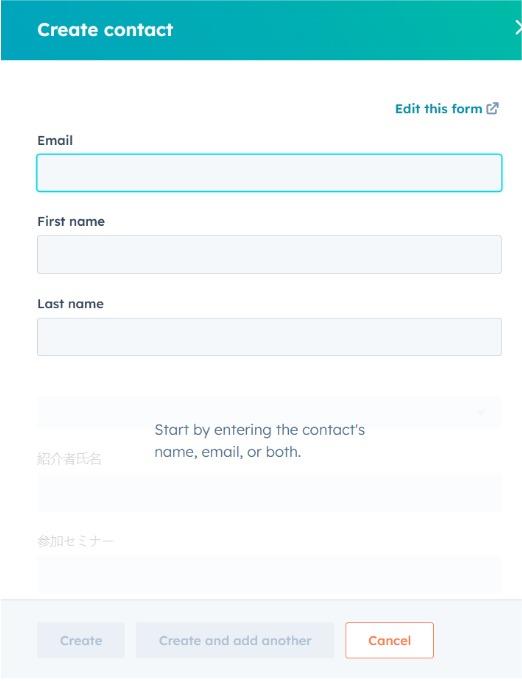Click the 参加セミナー label
Image resolution: width=522 pixels, height=681 pixels.
point(75,541)
